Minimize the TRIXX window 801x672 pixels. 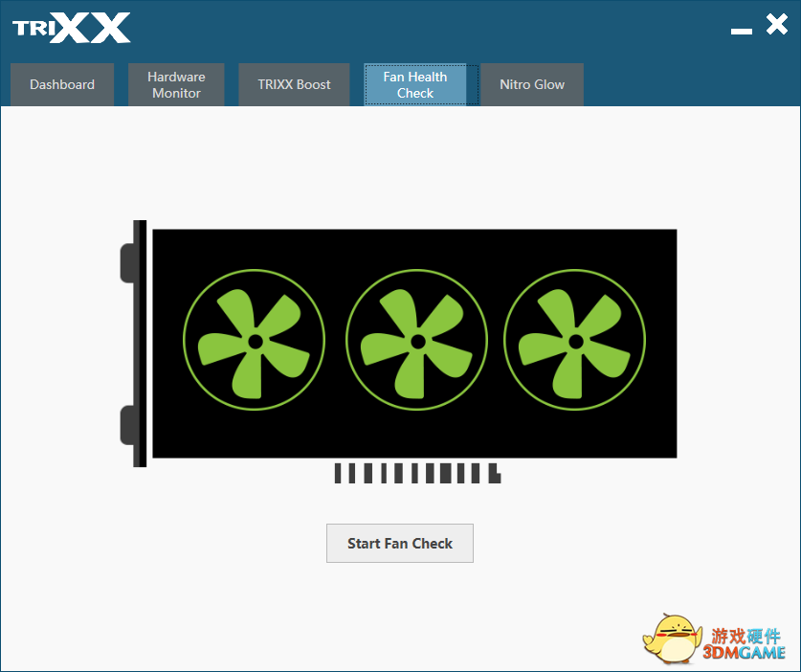pos(742,32)
